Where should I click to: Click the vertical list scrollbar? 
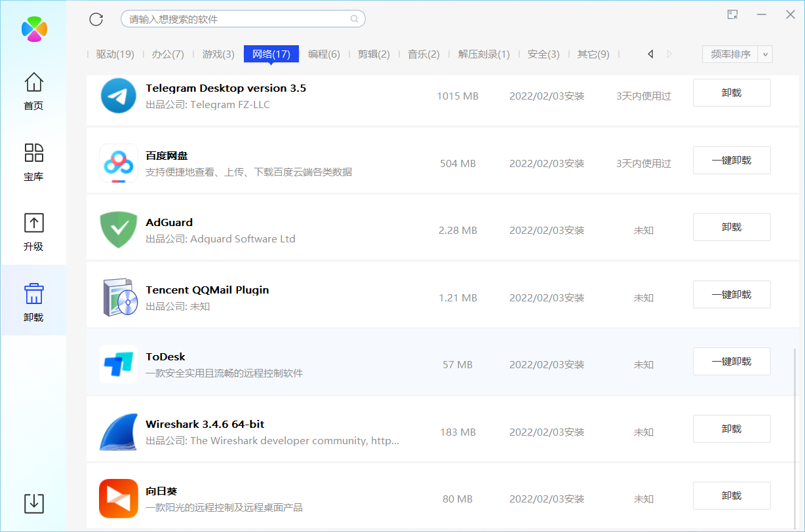796,438
